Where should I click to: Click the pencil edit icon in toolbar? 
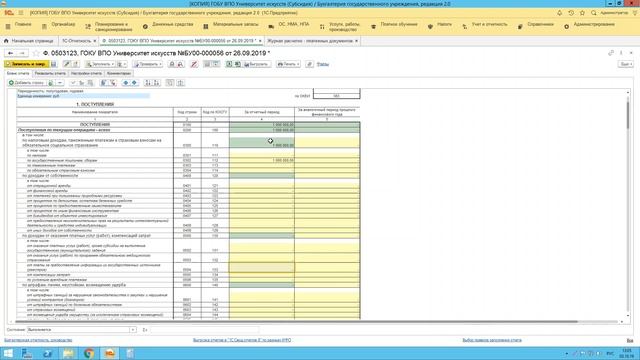click(67, 64)
